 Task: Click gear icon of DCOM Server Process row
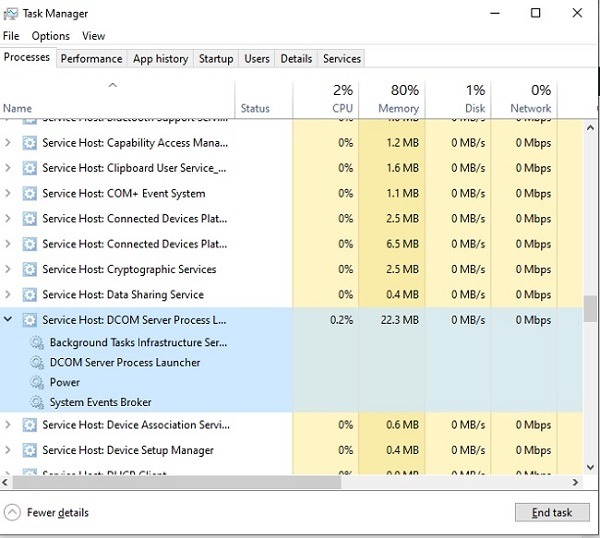pos(29,320)
